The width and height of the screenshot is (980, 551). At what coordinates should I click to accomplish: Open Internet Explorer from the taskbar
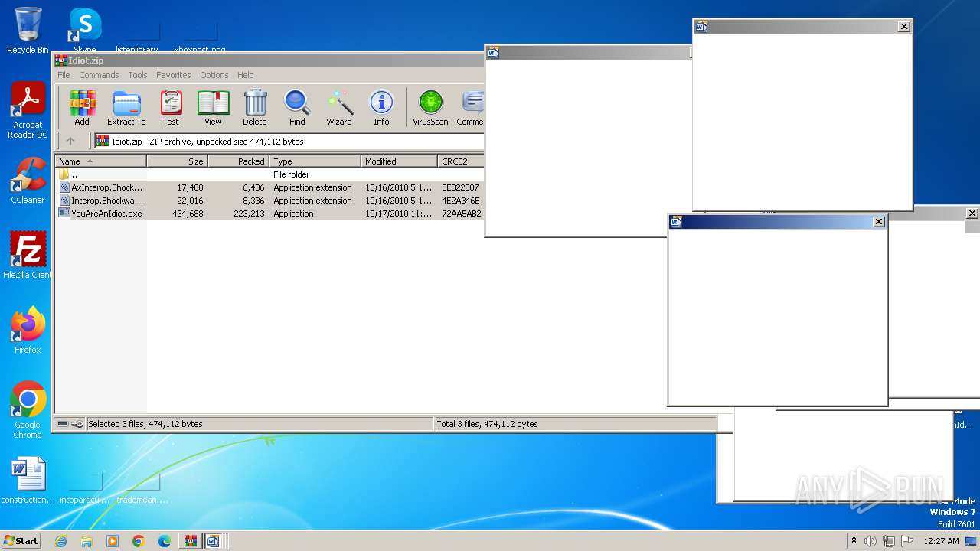point(61,541)
